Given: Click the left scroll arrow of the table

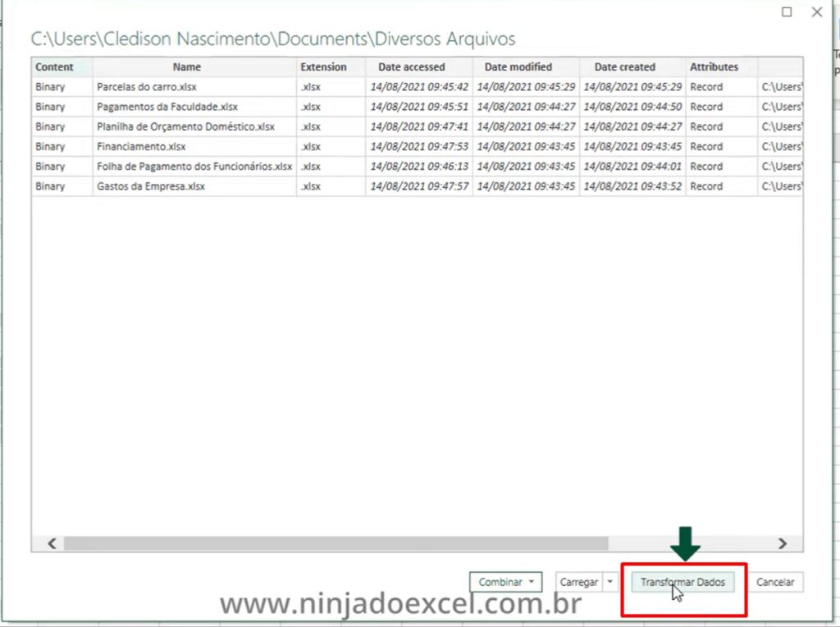Looking at the screenshot, I should (51, 543).
